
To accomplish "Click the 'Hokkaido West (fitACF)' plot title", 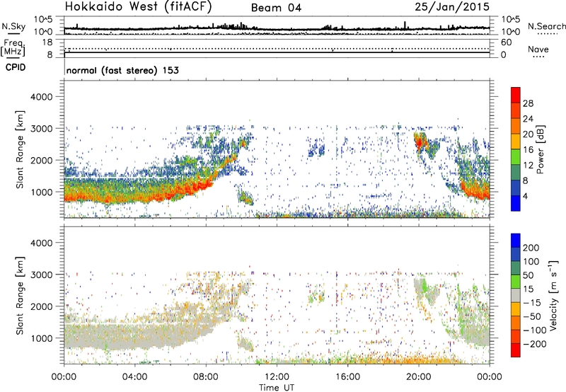I will point(138,6).
